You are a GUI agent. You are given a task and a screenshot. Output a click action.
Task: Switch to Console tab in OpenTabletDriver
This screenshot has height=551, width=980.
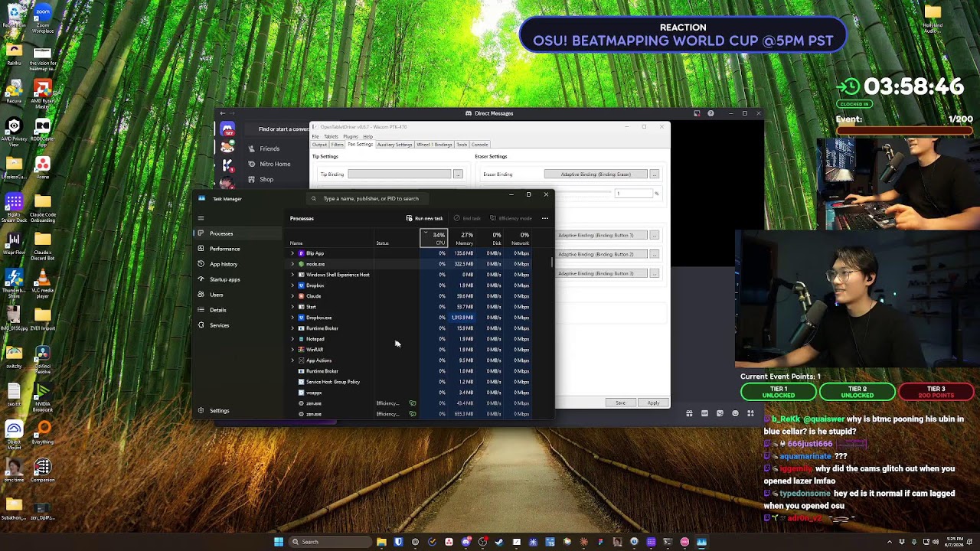(480, 145)
